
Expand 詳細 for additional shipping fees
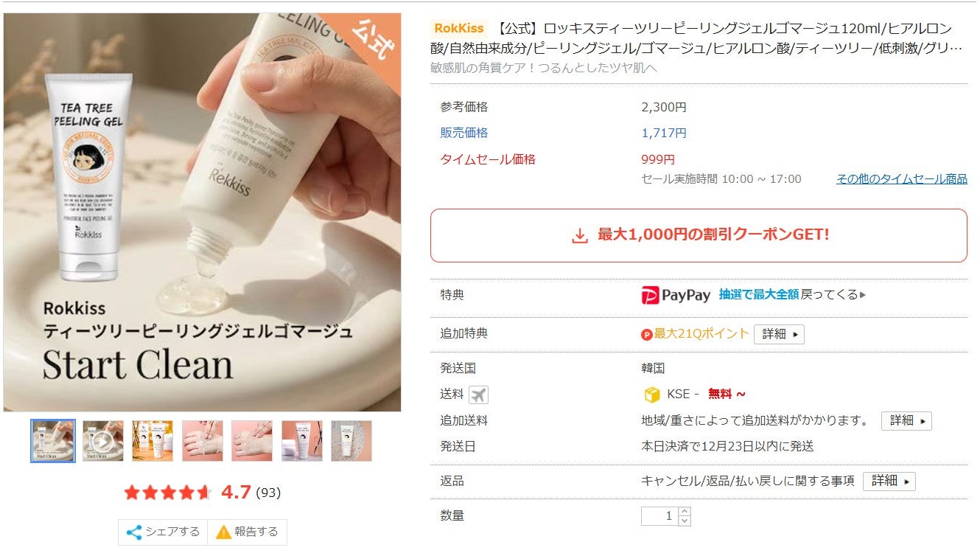(x=906, y=420)
